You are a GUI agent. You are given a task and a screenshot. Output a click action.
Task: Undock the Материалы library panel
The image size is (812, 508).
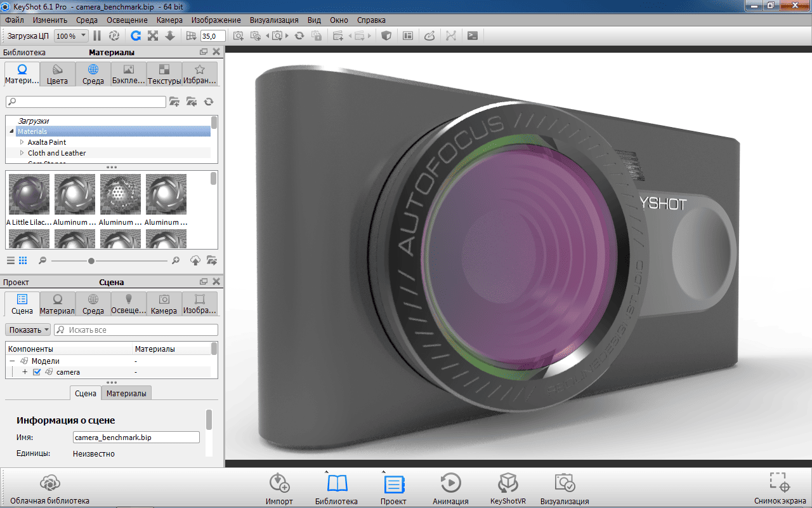tap(204, 52)
